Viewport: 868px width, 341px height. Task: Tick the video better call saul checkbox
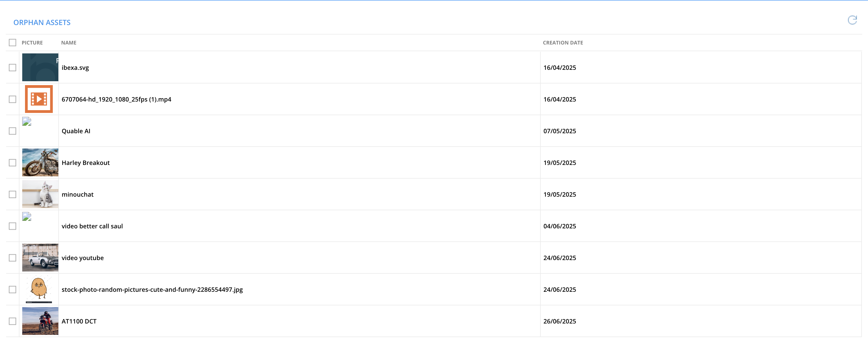coord(13,226)
